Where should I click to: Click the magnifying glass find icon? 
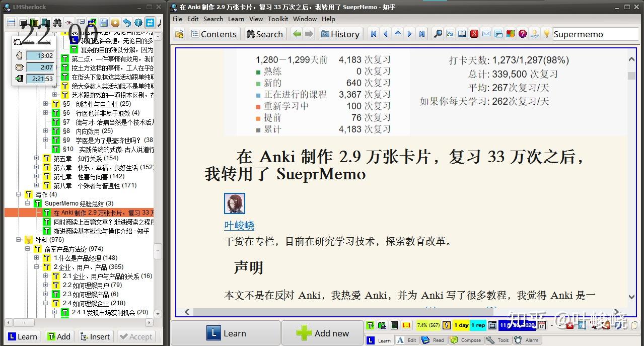[438, 34]
